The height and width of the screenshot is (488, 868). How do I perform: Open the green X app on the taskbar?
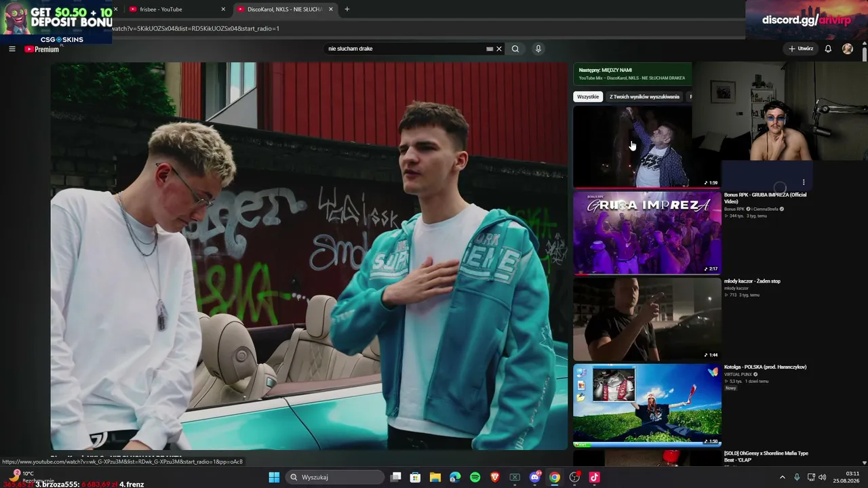click(x=515, y=477)
